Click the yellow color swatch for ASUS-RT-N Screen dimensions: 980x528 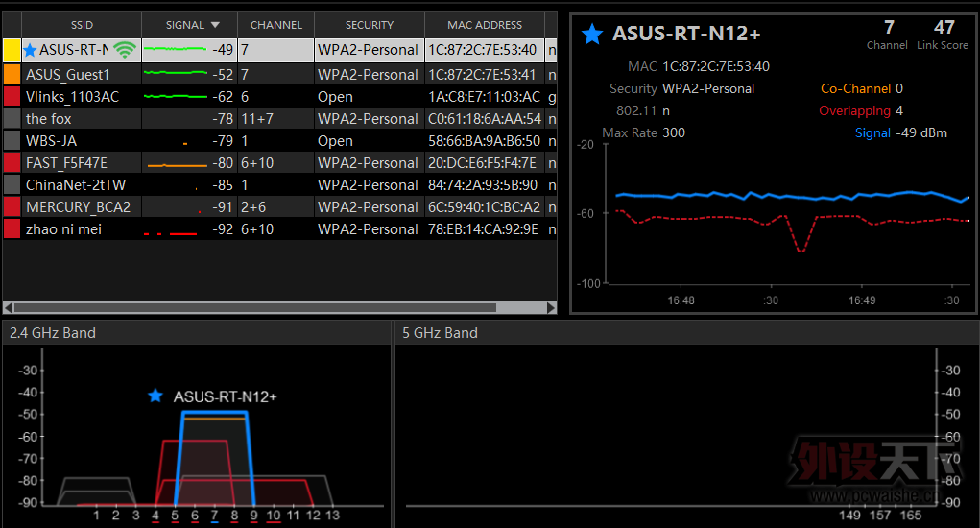[x=12, y=50]
